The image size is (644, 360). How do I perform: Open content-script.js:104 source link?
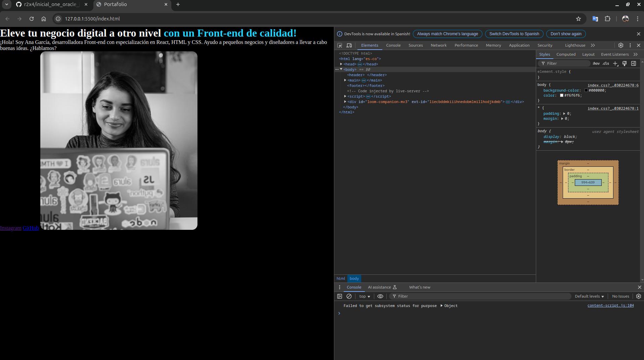tap(610, 306)
